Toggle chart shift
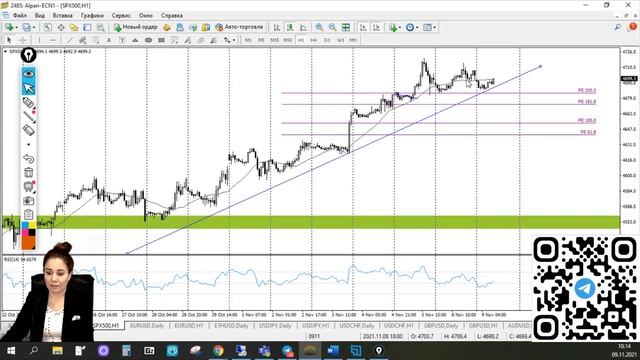Viewport: 640px width, 360px height. click(376, 27)
